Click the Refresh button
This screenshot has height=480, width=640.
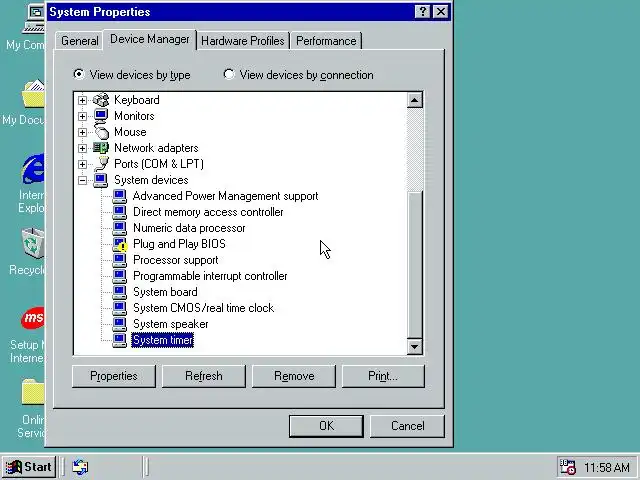click(204, 376)
